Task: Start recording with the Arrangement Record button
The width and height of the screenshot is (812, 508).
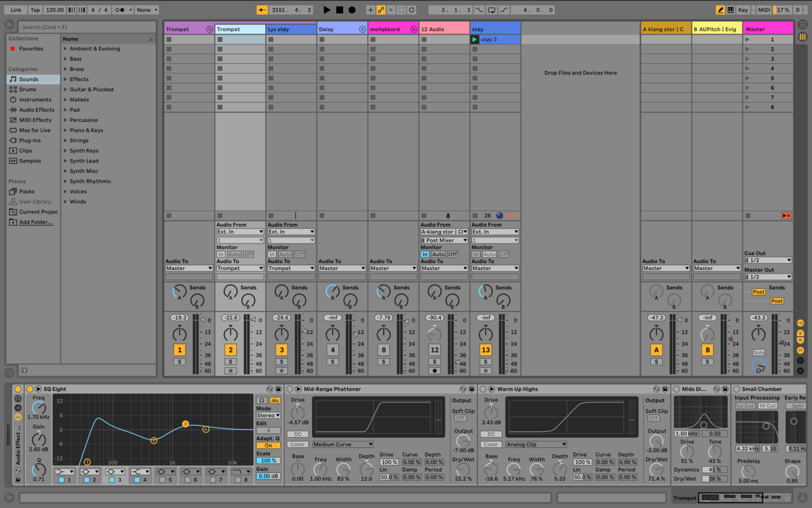Action: point(352,10)
